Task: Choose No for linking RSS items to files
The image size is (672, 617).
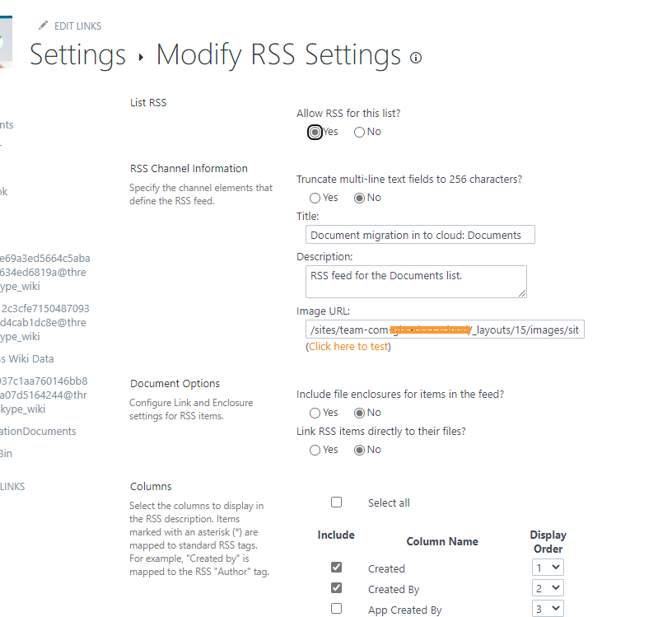Action: [359, 451]
